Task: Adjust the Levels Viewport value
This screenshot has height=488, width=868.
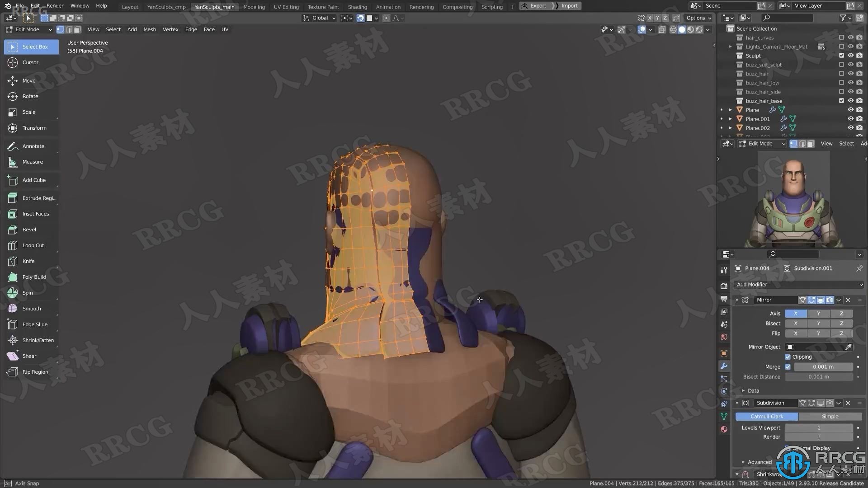Action: 819,428
